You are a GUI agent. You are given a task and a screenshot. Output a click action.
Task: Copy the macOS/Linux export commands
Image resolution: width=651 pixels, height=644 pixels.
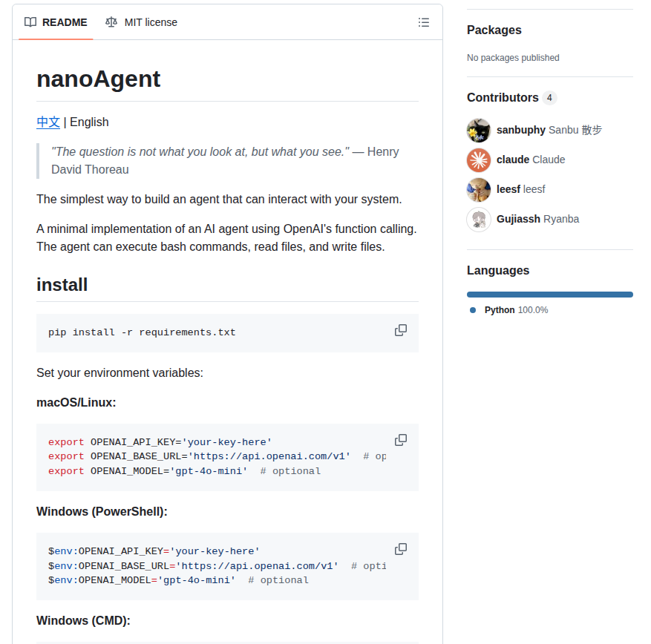(x=400, y=439)
